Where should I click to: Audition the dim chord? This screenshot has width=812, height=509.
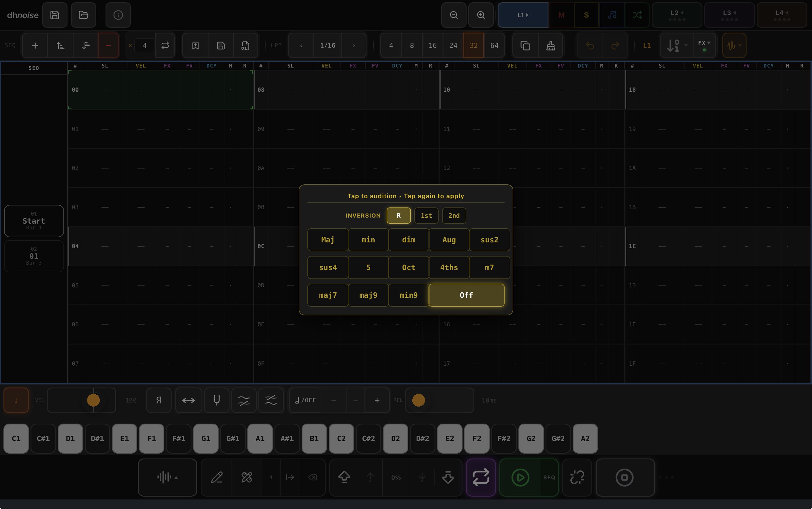[x=409, y=240]
